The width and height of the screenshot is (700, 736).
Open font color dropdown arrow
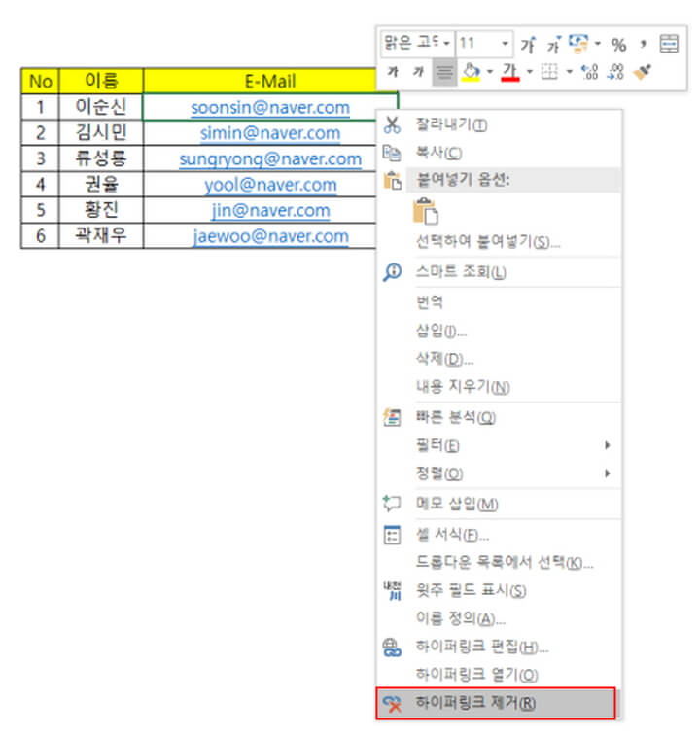(530, 72)
